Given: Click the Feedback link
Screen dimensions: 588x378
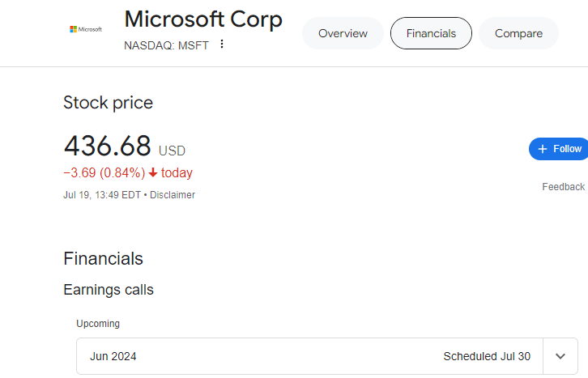Looking at the screenshot, I should click(x=563, y=187).
